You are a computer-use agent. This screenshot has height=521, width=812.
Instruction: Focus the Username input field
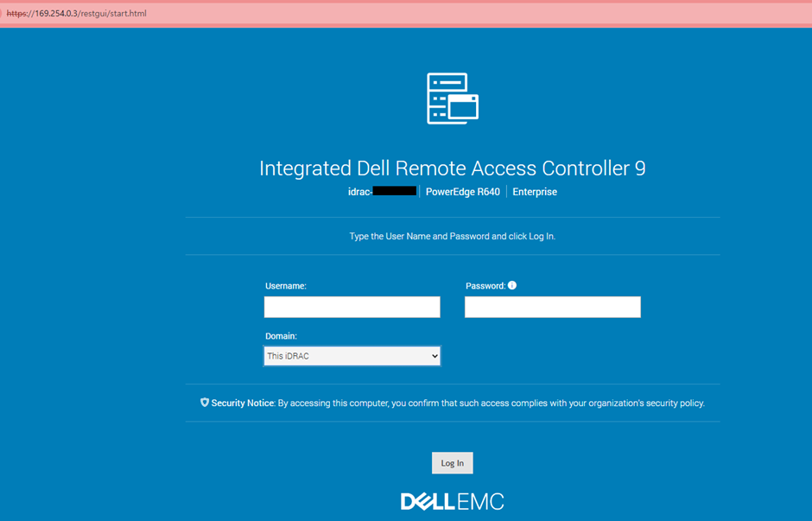click(352, 307)
